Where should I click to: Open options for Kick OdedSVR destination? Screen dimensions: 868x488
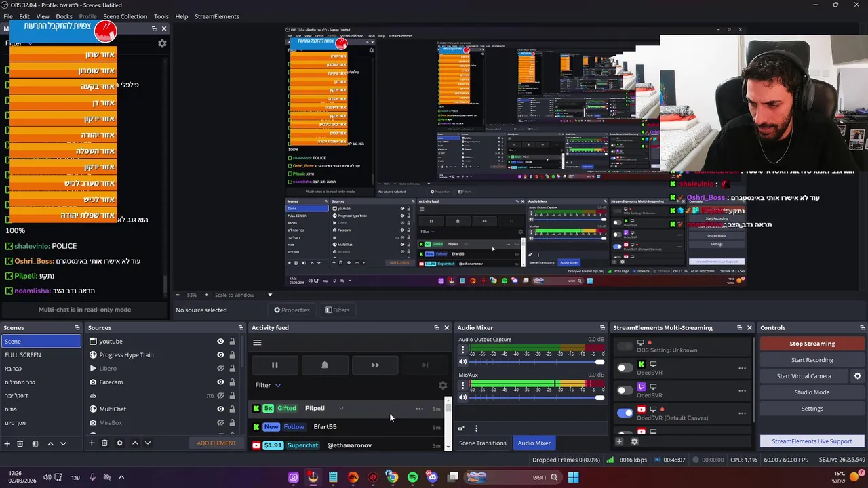pyautogui.click(x=742, y=368)
